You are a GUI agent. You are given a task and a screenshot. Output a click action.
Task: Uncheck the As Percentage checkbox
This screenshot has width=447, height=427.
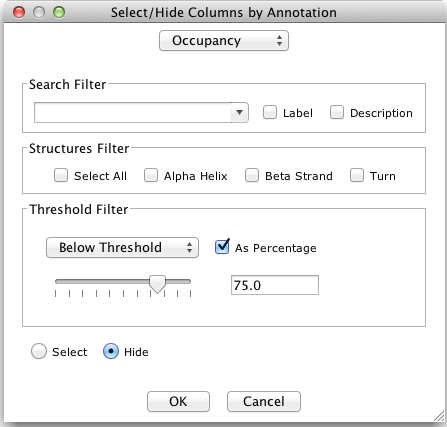(x=222, y=247)
